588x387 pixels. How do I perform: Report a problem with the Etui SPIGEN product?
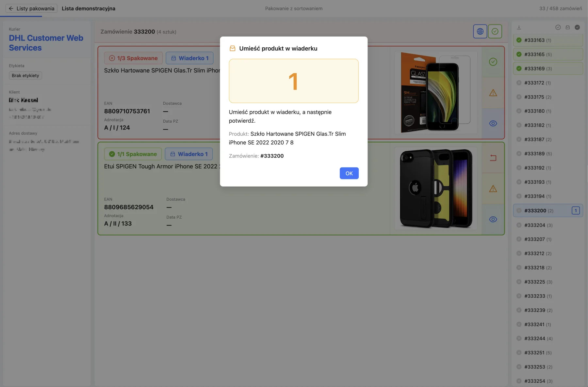click(493, 189)
